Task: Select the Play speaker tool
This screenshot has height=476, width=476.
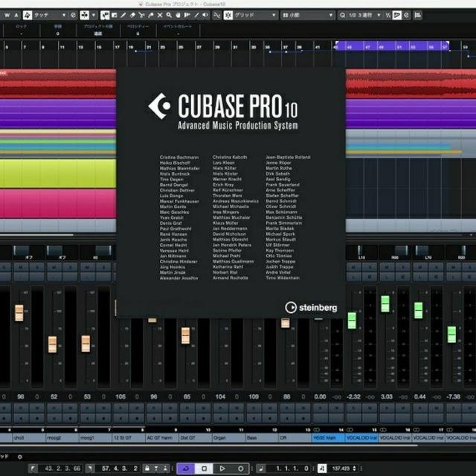Action: [206, 15]
